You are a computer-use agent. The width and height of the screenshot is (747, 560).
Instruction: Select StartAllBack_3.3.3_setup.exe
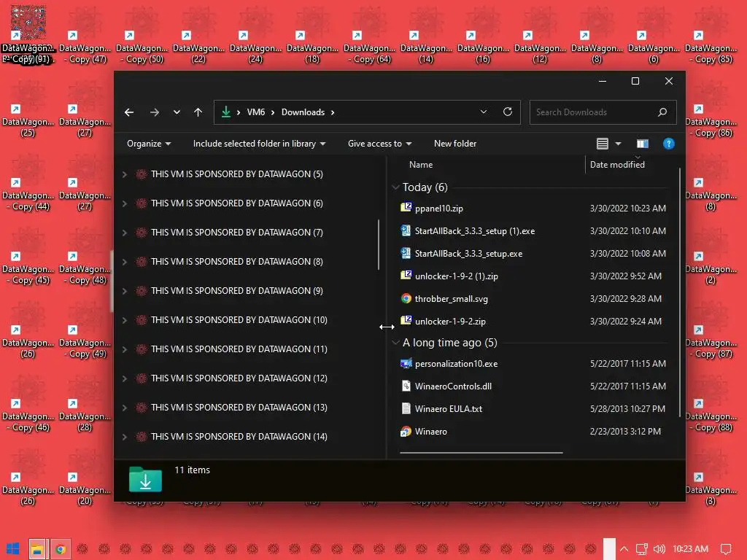pos(469,254)
